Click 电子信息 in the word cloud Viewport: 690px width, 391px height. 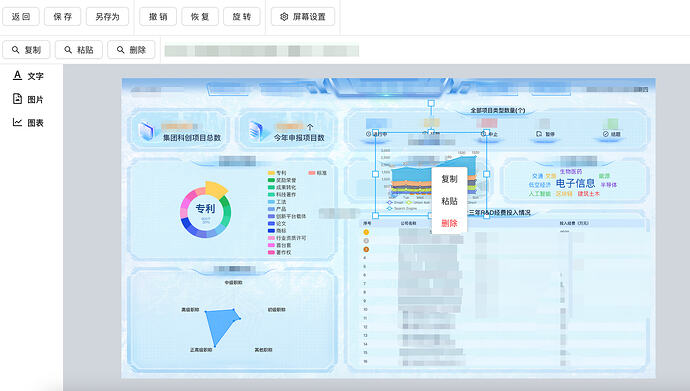point(575,183)
